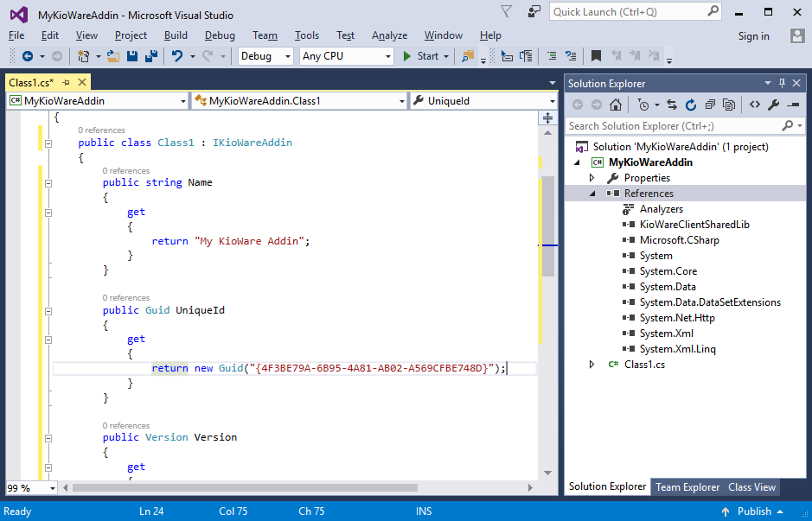Click the feedback icon beside Quick Launch

click(x=534, y=11)
